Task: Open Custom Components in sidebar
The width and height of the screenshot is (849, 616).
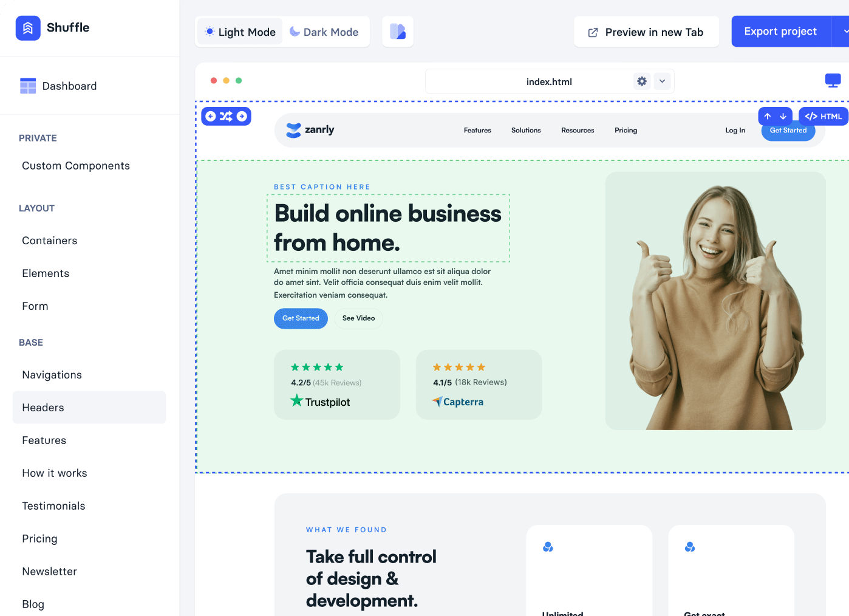Action: point(76,166)
